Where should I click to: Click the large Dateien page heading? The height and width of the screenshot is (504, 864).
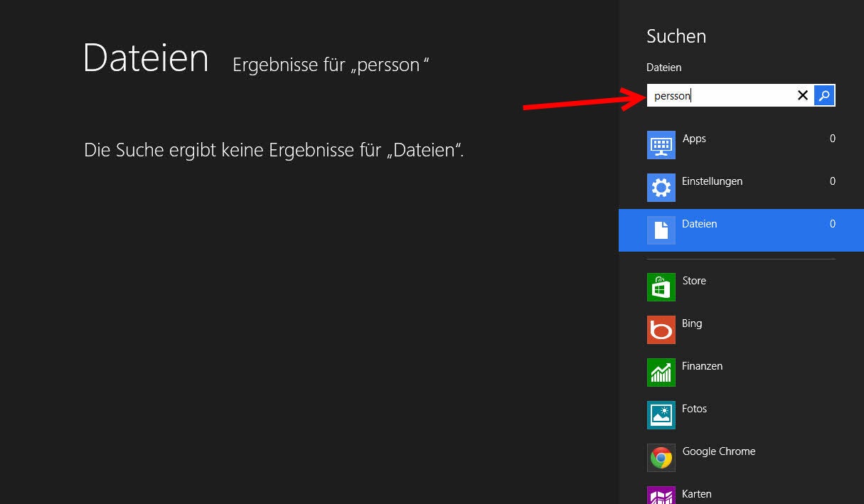click(x=146, y=58)
